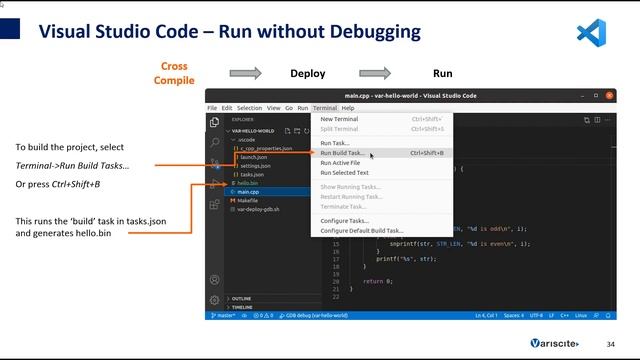This screenshot has width=640, height=360.
Task: Click UTF-8 encoding in status bar
Action: click(x=536, y=316)
